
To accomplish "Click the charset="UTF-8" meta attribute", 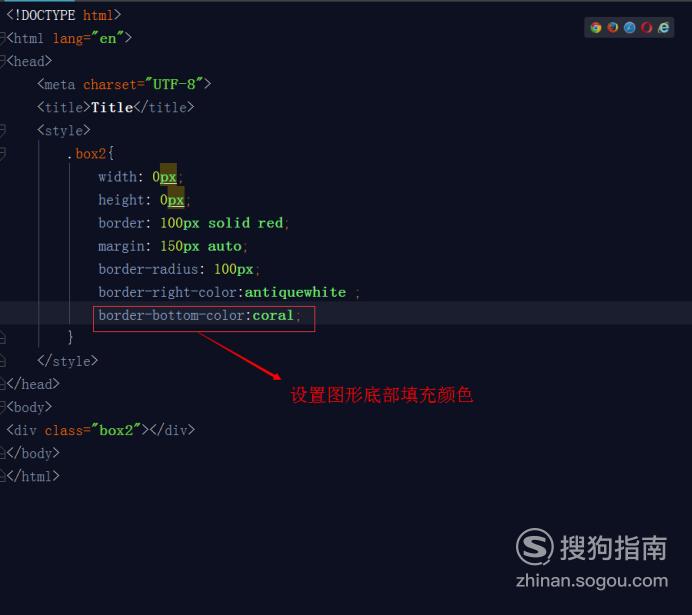I will click(x=143, y=84).
